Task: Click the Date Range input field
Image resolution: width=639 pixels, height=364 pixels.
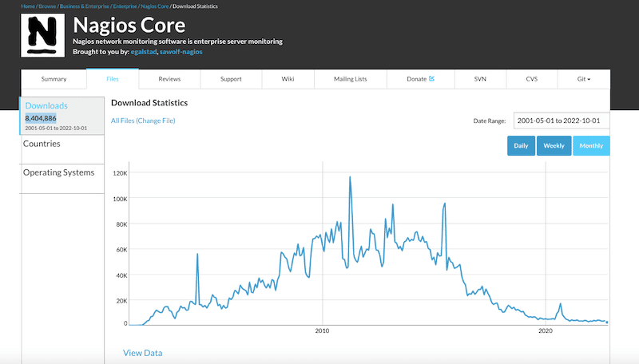Action: [562, 121]
